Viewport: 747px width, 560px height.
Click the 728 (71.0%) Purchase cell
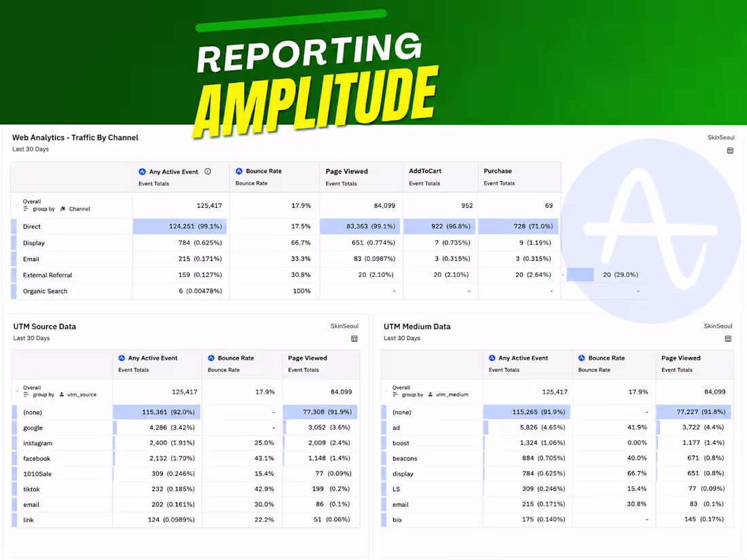518,226
